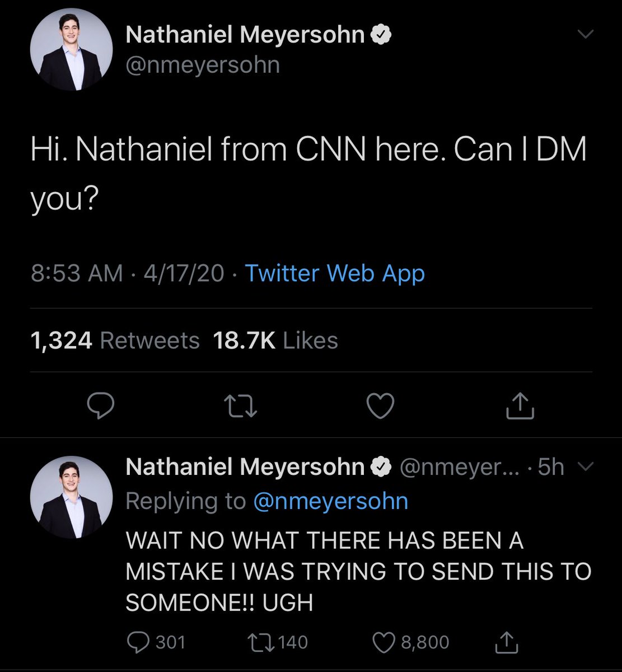Reply to the WAIT NO WHAT tweet
The width and height of the screenshot is (622, 672).
pos(156,642)
